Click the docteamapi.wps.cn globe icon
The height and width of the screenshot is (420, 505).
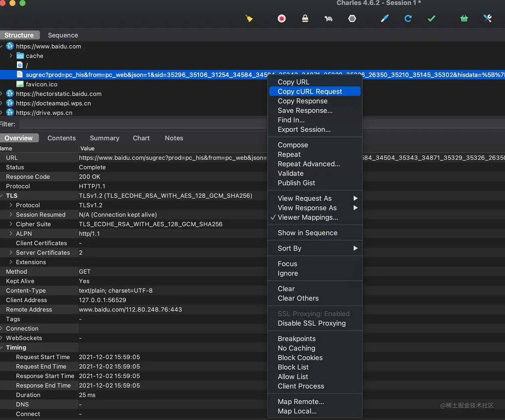[x=10, y=103]
